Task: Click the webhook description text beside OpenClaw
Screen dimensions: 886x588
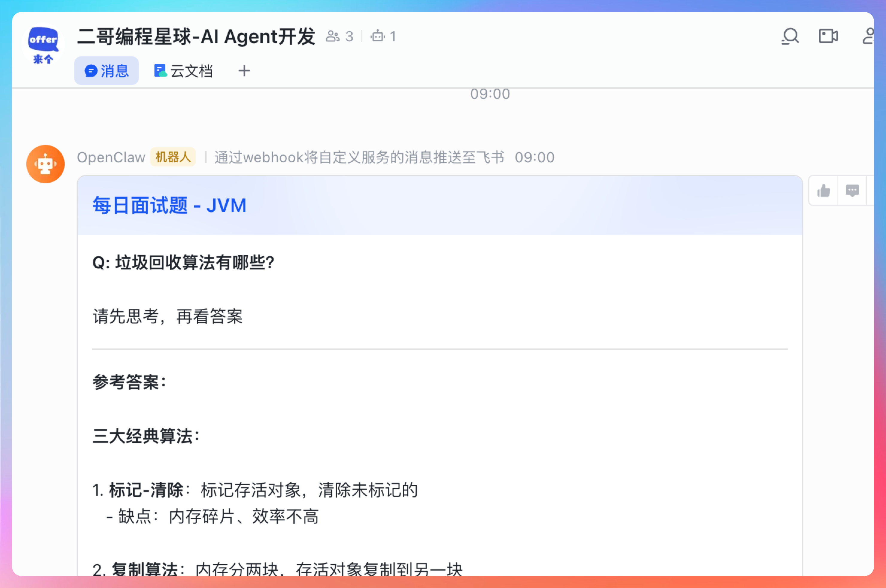Action: 359,157
